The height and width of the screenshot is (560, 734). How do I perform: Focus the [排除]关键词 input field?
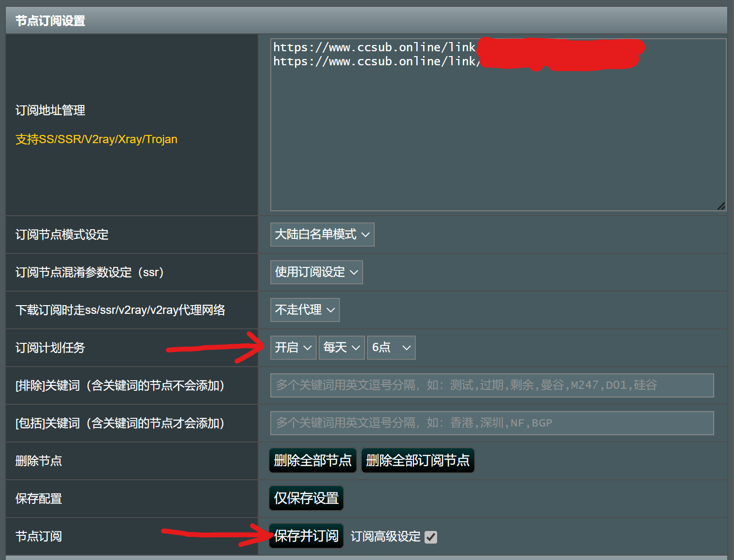492,385
